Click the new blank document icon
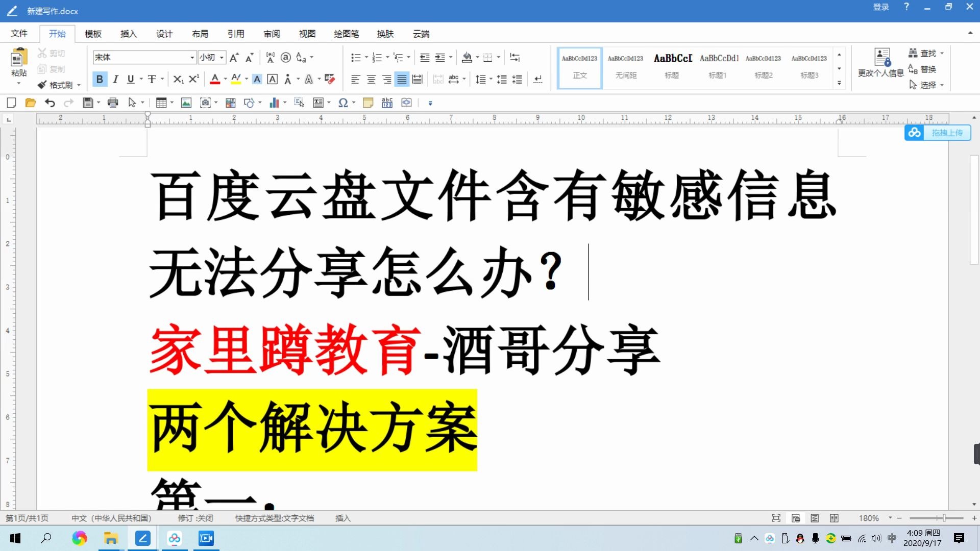Screen dimensions: 980x551 [x=11, y=103]
